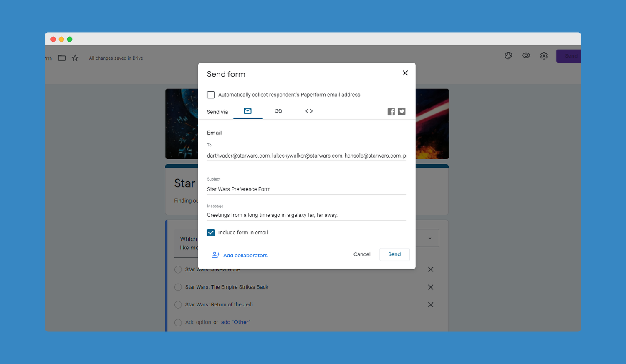Open form settings gear

tap(544, 56)
